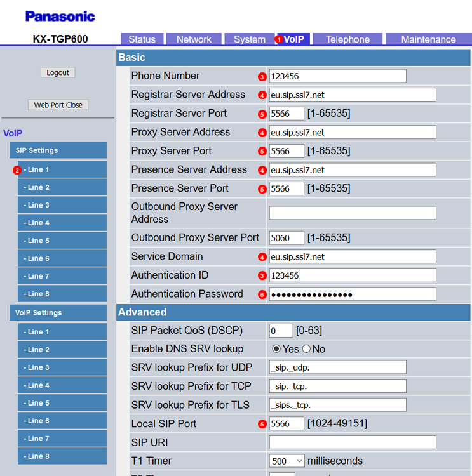Go to the Telephone tab
472x476 pixels.
click(x=347, y=39)
